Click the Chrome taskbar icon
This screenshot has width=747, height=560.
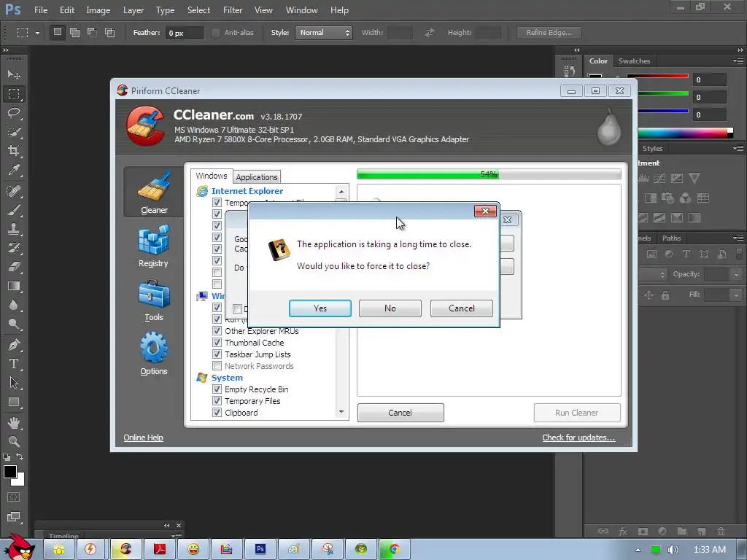coord(393,550)
